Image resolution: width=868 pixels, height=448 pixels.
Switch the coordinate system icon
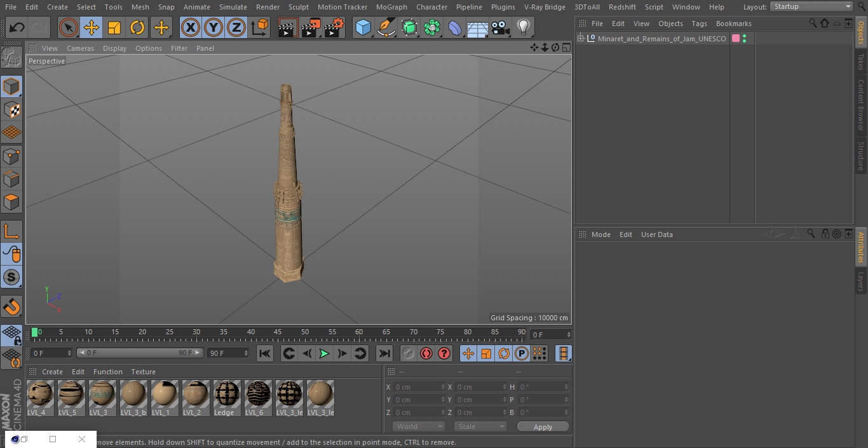(x=260, y=27)
